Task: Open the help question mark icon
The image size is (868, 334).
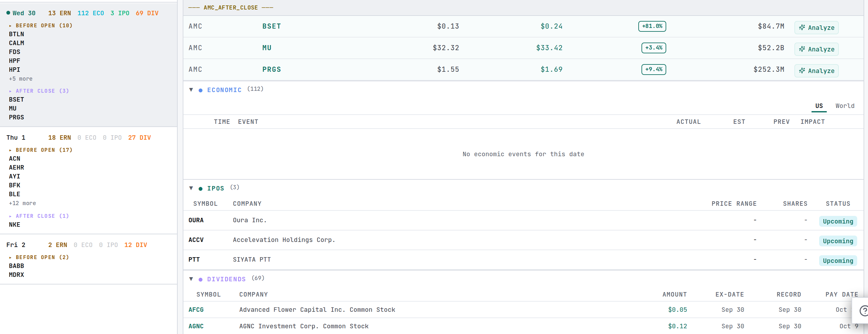Action: click(x=864, y=311)
